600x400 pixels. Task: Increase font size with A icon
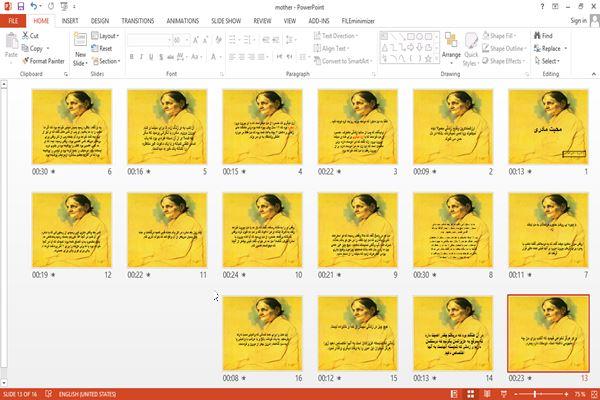[x=196, y=40]
